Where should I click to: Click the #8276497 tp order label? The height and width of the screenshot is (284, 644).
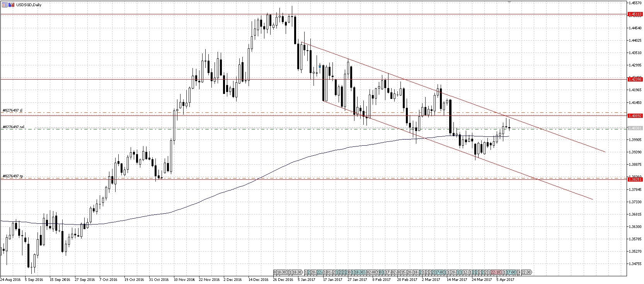(x=13, y=176)
